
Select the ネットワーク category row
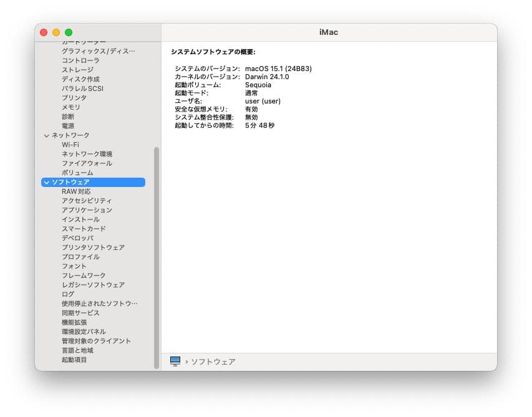click(x=93, y=135)
